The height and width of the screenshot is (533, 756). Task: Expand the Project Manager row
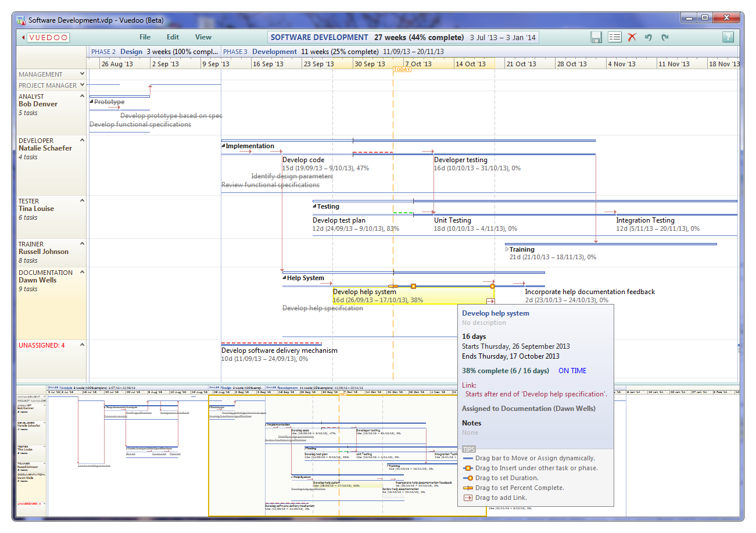coord(82,85)
